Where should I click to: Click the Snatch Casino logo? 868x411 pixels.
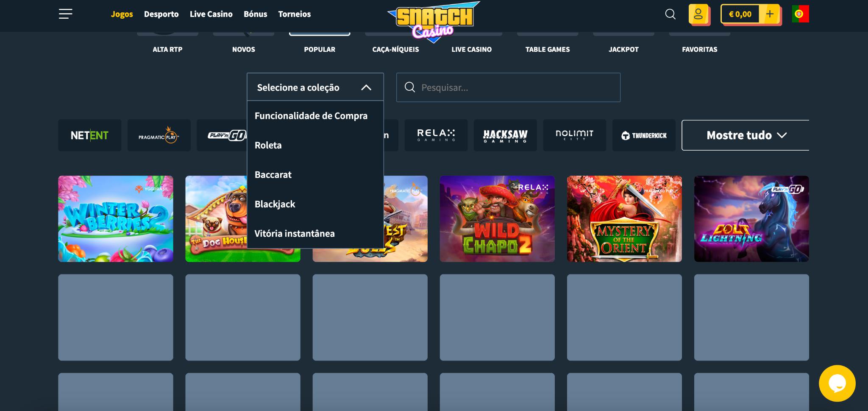pos(434,21)
